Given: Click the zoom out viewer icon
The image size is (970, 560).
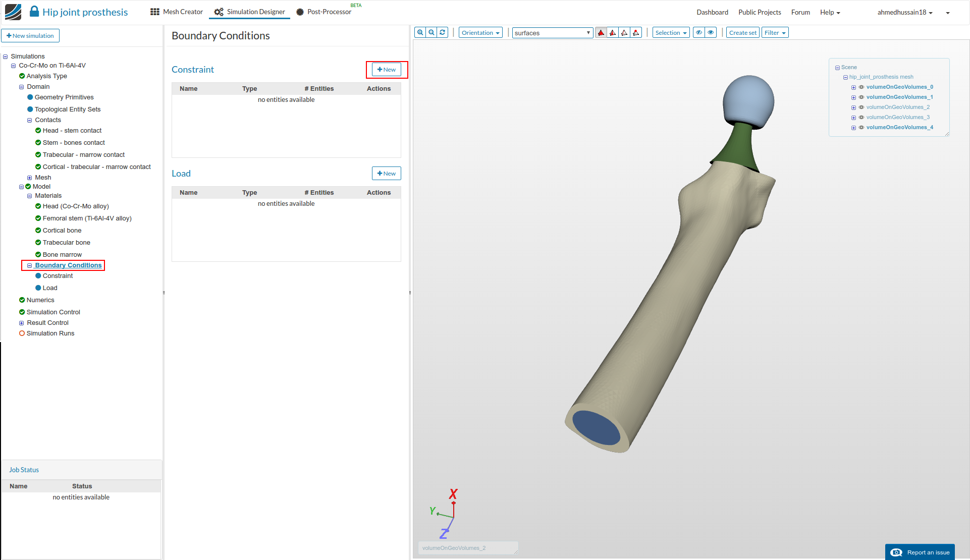Looking at the screenshot, I should tap(432, 33).
